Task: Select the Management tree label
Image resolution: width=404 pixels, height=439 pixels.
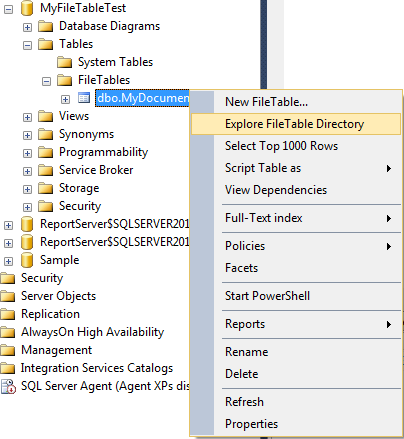Action: pyautogui.click(x=56, y=350)
